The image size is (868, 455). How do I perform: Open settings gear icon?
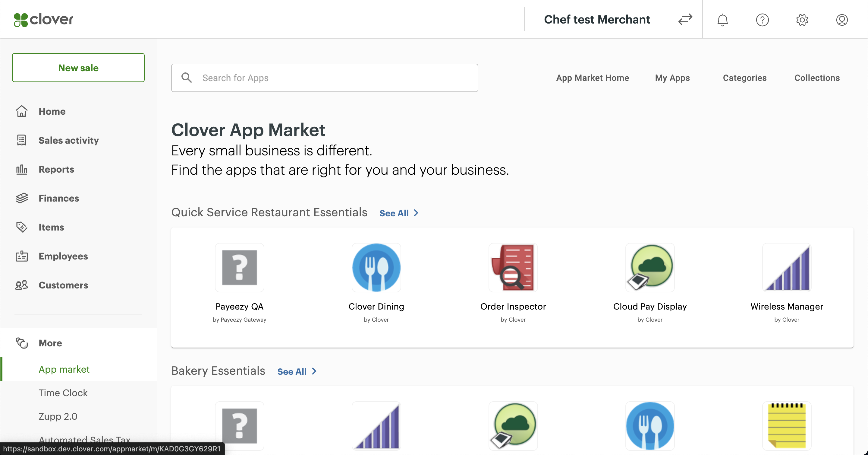pos(802,20)
